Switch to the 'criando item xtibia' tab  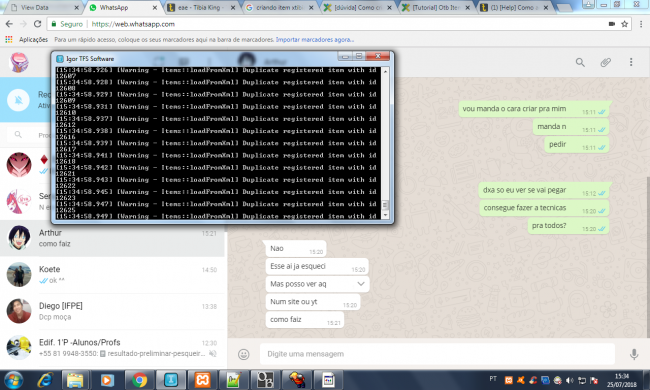pyautogui.click(x=279, y=7)
